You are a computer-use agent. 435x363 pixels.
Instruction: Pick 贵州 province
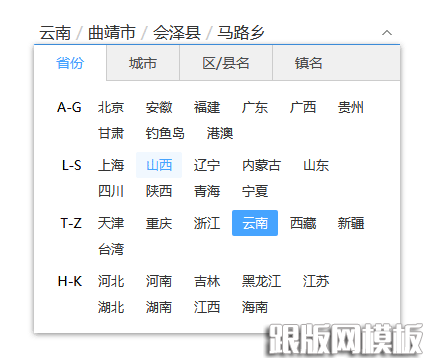pos(351,107)
